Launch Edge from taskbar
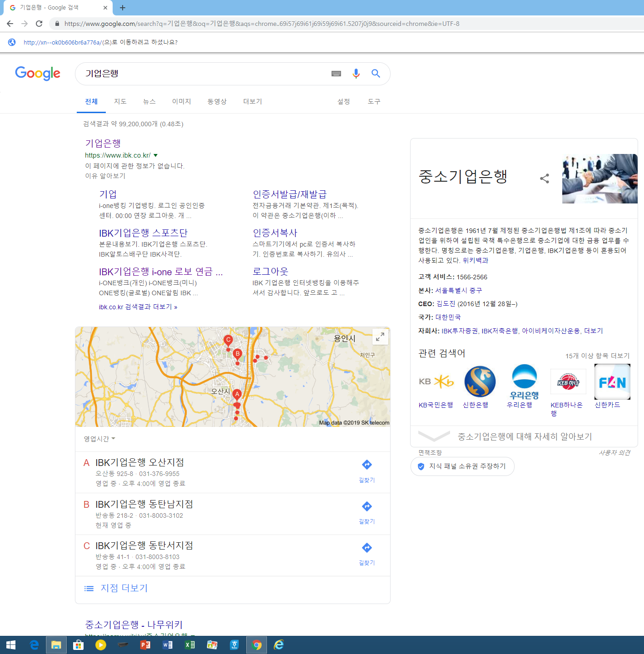644x654 pixels. [34, 645]
